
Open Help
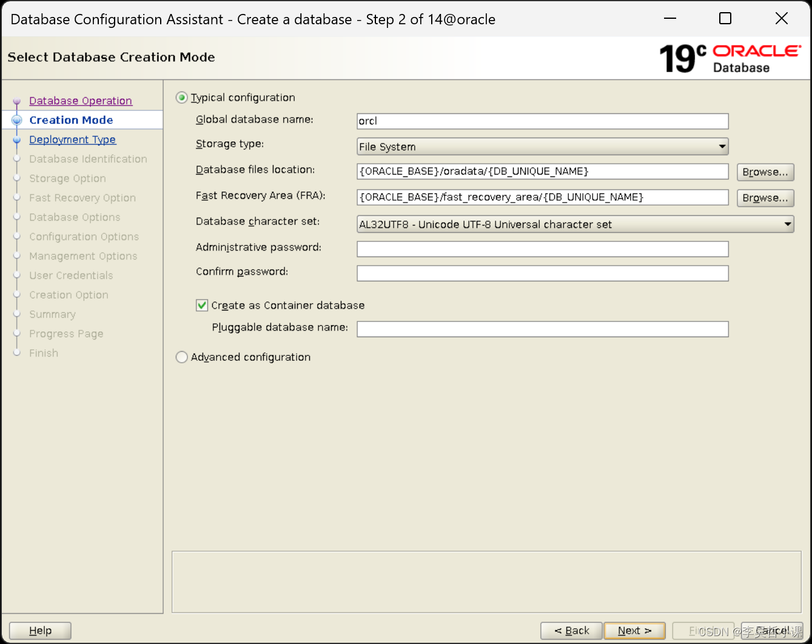40,631
